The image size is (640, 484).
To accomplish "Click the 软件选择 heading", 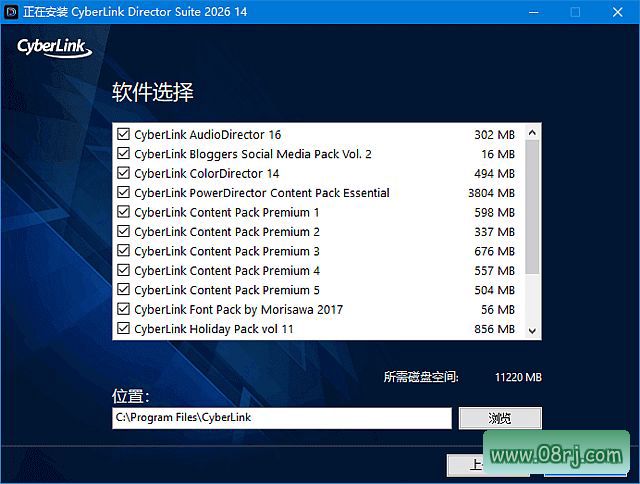I will pos(153,92).
